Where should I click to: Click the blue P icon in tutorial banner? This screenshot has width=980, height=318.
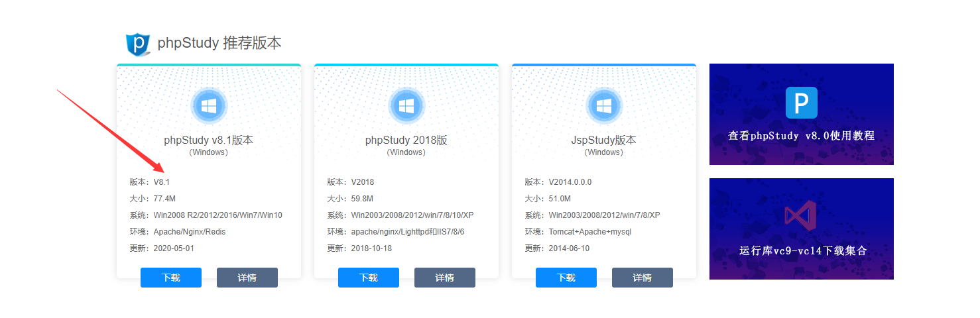802,103
